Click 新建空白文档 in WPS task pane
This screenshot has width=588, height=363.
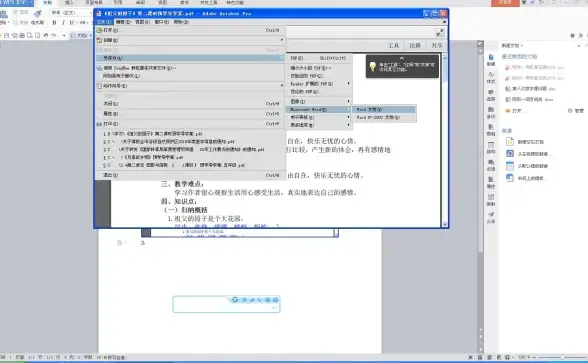tap(525, 142)
